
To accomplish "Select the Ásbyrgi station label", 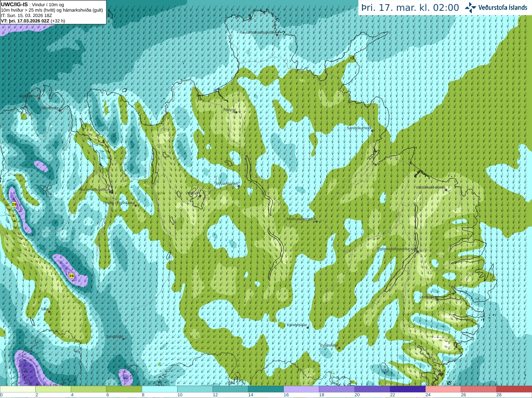I will [229, 110].
